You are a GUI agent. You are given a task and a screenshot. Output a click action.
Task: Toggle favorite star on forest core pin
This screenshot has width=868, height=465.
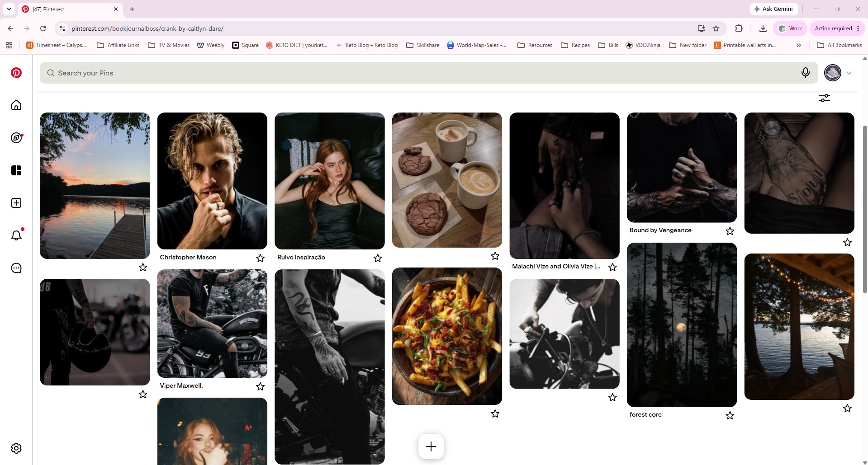coord(730,415)
